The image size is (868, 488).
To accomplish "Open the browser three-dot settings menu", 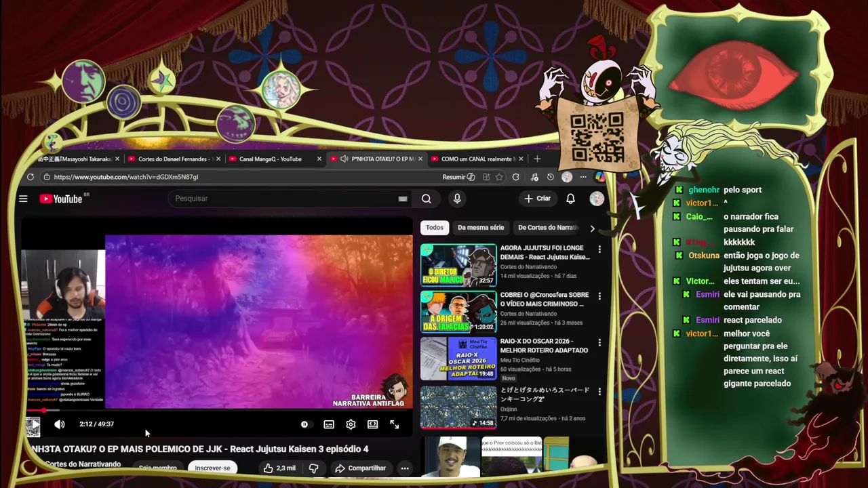I will coord(583,177).
